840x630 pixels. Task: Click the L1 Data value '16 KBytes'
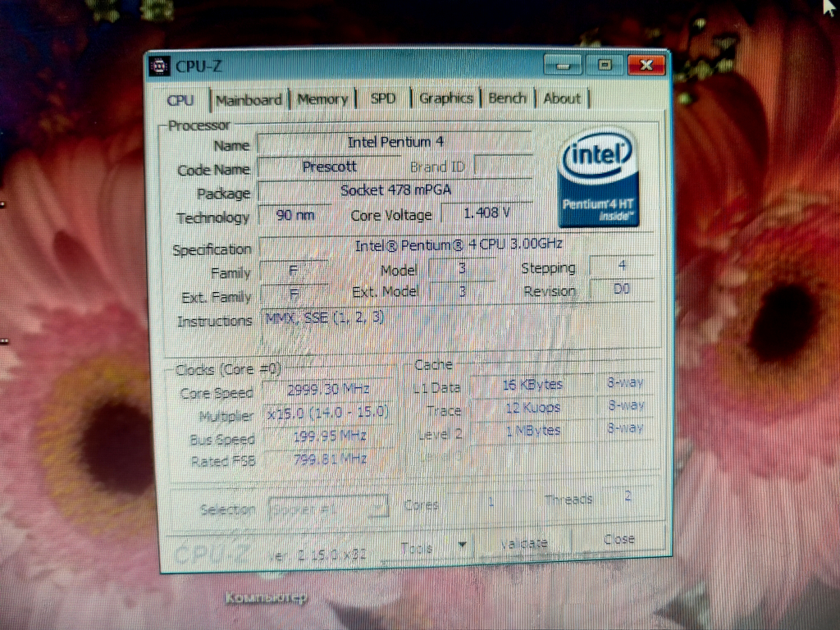(532, 385)
